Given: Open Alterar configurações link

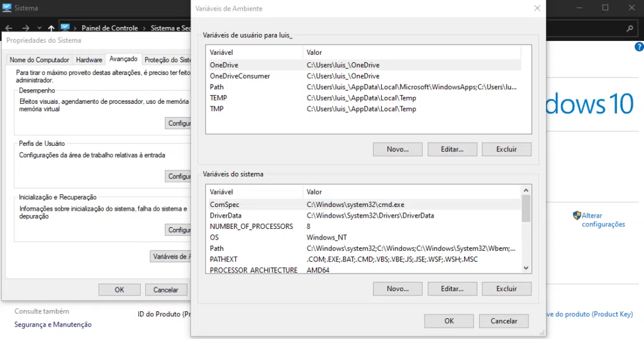Looking at the screenshot, I should click(603, 220).
